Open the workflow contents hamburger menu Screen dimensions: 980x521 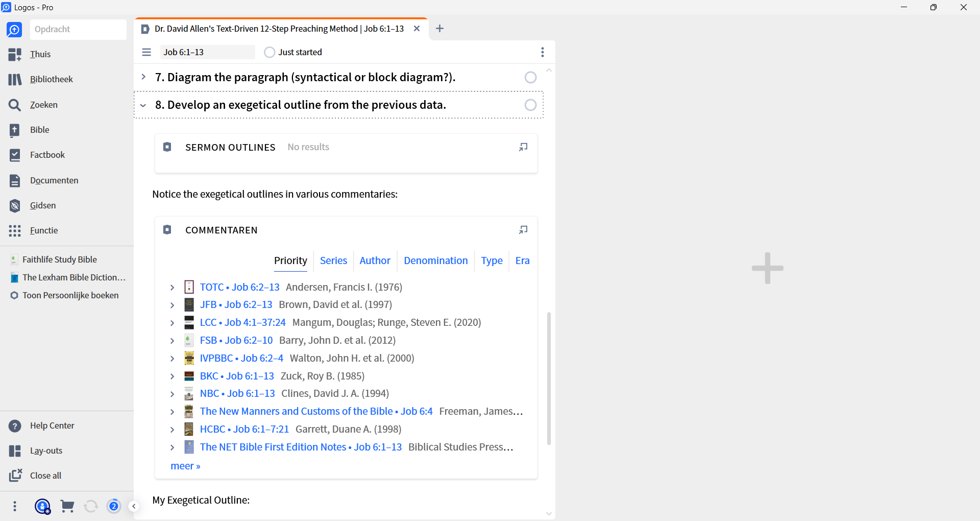pyautogui.click(x=146, y=52)
